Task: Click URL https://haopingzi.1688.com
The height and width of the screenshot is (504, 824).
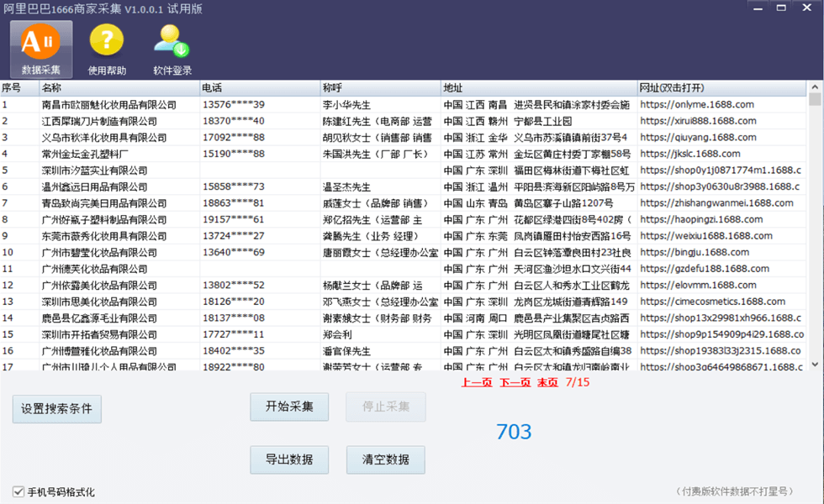Action: [x=701, y=220]
